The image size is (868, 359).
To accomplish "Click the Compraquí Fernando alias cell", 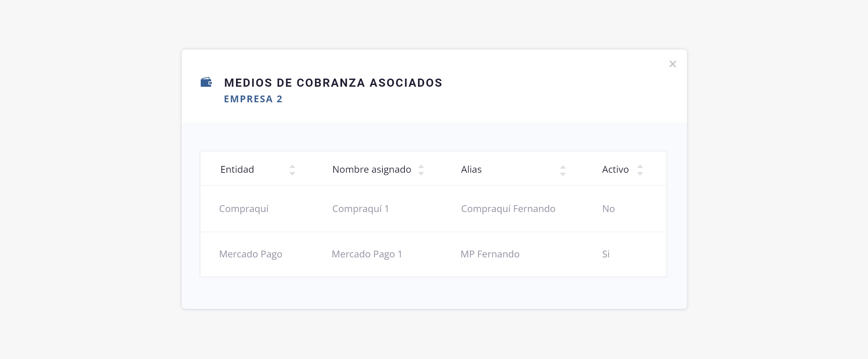I will coord(508,209).
